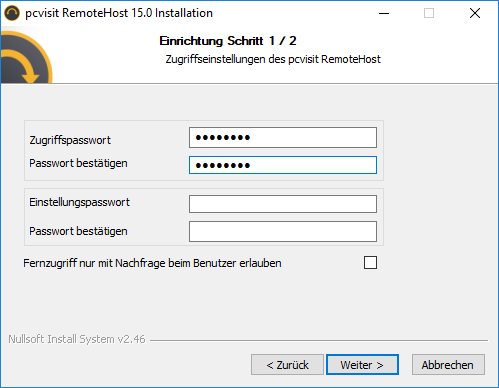Enable the Fernzugriff nur mit Nachfrage checkbox
499x388 pixels.
click(x=370, y=263)
